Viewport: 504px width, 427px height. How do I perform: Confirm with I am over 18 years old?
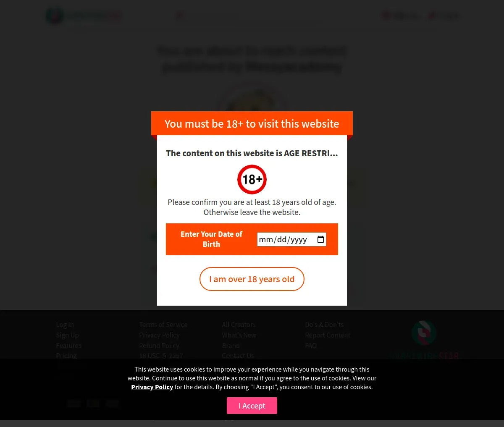[x=252, y=279]
